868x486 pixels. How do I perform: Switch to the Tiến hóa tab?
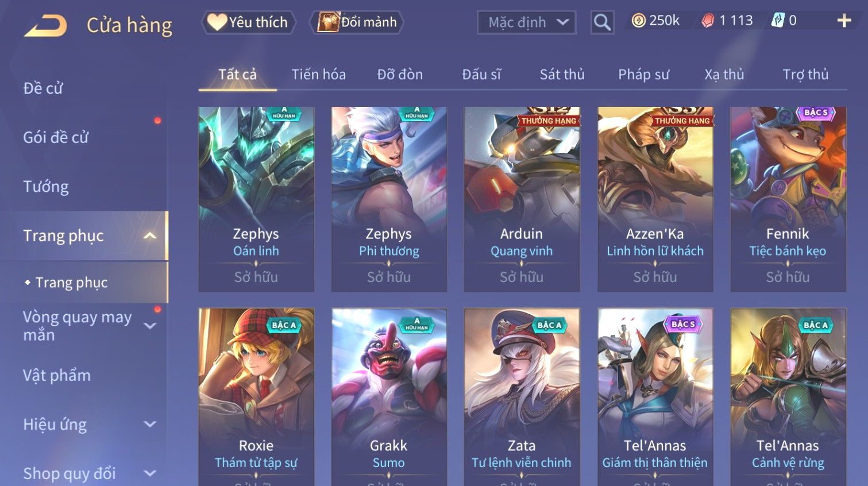point(318,74)
